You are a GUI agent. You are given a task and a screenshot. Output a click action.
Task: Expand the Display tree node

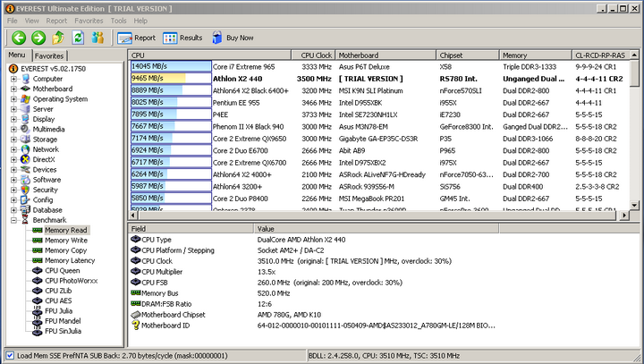(x=13, y=119)
